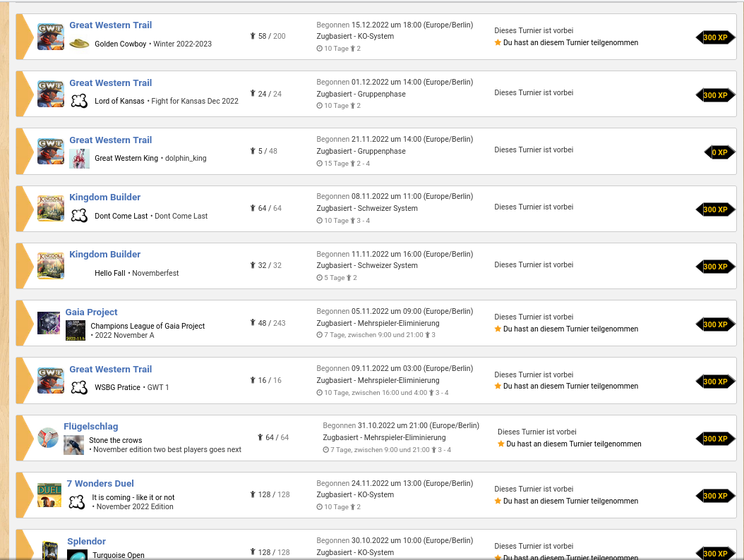Open Gaia Project game thumbnail
Image resolution: width=744 pixels, height=560 pixels.
tap(49, 323)
